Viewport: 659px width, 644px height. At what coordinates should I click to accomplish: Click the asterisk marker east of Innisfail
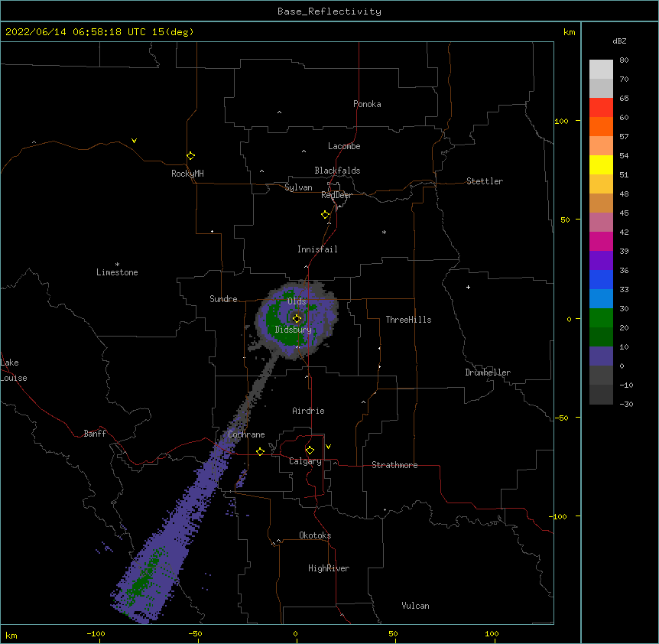coord(384,232)
